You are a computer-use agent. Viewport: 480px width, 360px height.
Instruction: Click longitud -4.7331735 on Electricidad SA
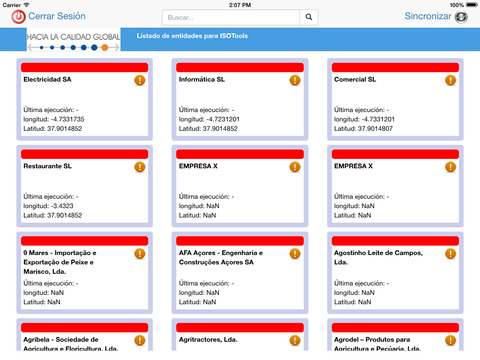(54, 119)
